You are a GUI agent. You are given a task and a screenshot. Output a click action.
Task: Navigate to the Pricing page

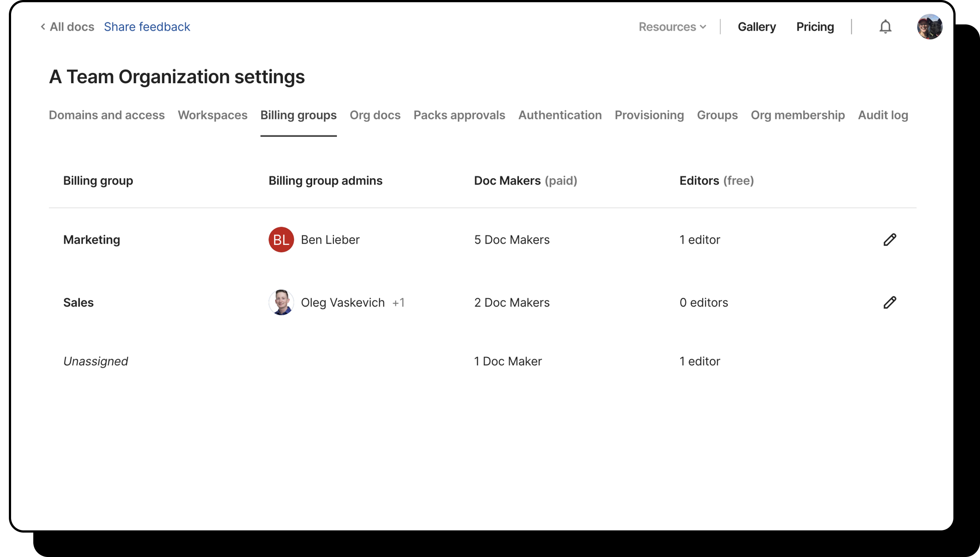(815, 27)
